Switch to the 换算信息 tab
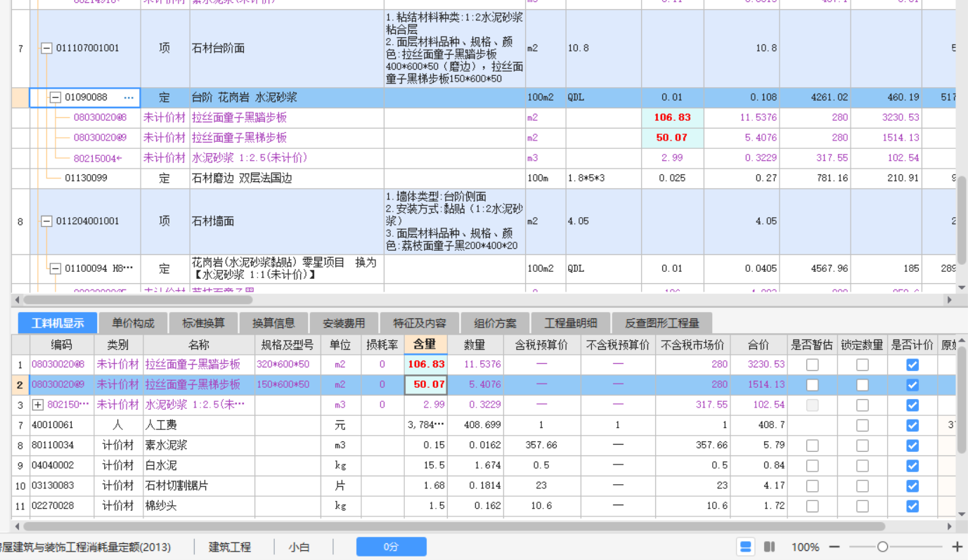The height and width of the screenshot is (560, 968). (x=273, y=323)
